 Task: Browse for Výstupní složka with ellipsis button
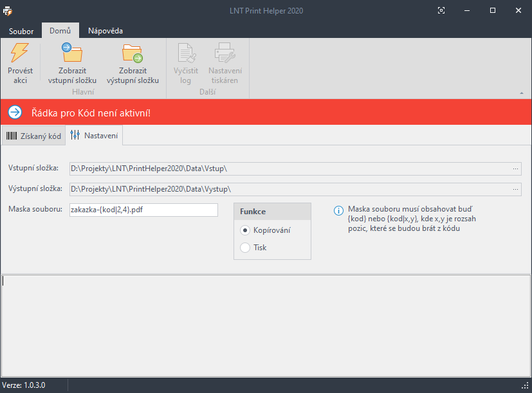tap(516, 189)
